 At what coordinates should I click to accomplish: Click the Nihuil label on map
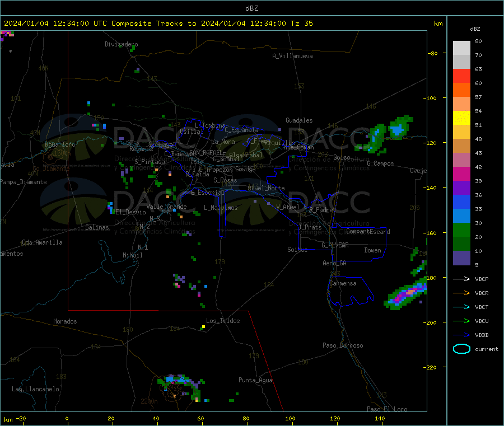coord(133,255)
